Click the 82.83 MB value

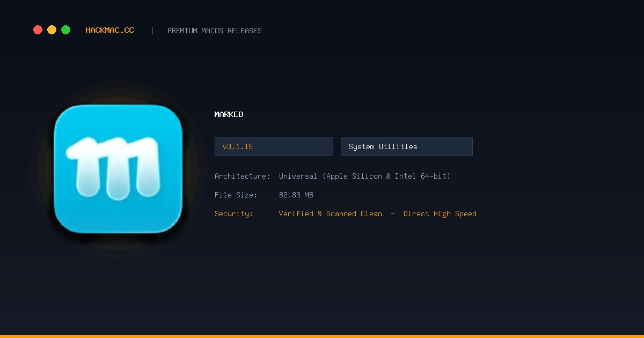296,195
